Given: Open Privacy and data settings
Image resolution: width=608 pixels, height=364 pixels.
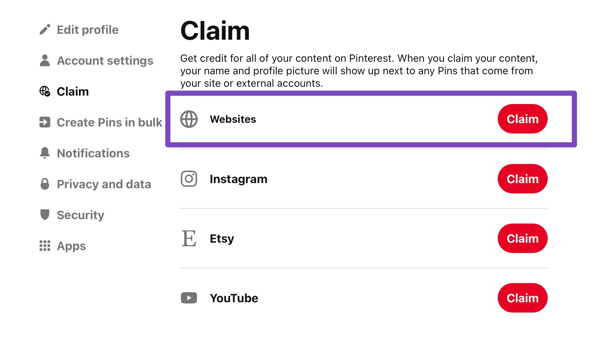Looking at the screenshot, I should tap(104, 184).
